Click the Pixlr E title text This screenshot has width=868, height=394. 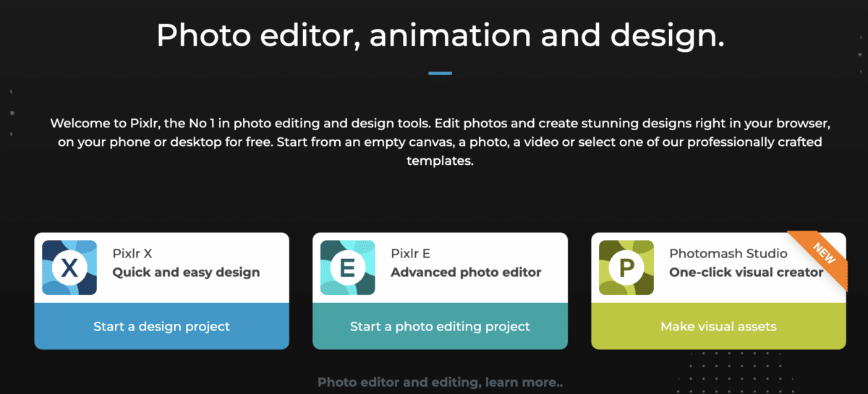(410, 254)
